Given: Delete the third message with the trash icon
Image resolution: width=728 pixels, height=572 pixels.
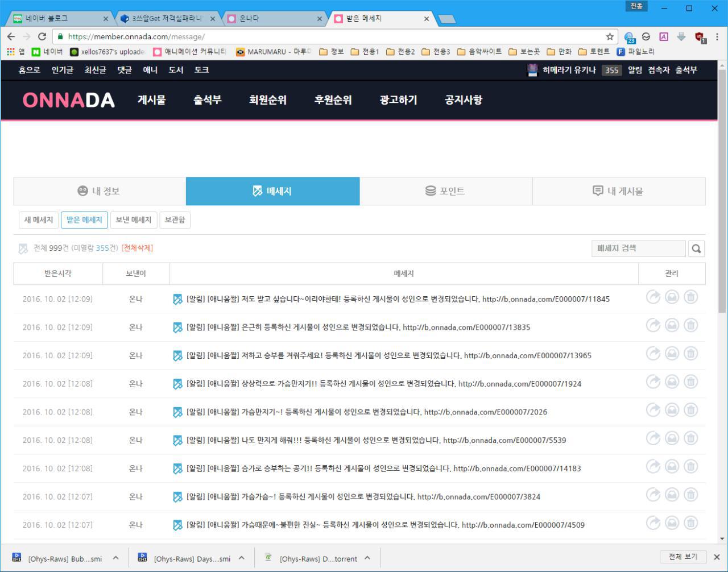Looking at the screenshot, I should point(690,354).
